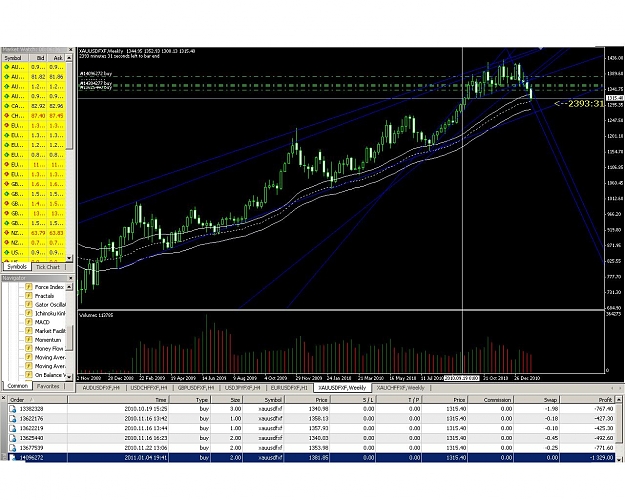Click the Ask column header in Market Watch

(x=56, y=58)
